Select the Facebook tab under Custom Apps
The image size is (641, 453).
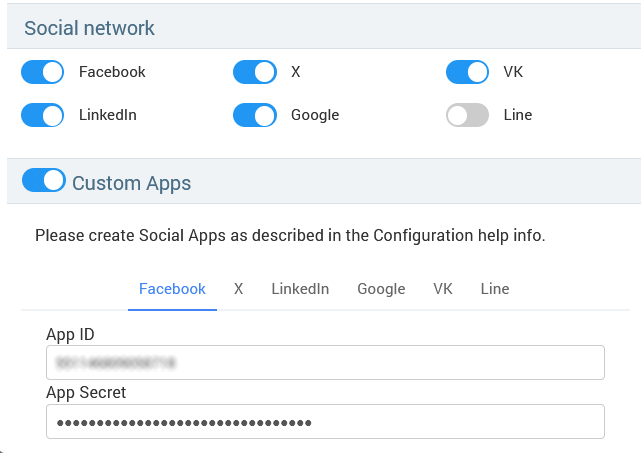[172, 289]
